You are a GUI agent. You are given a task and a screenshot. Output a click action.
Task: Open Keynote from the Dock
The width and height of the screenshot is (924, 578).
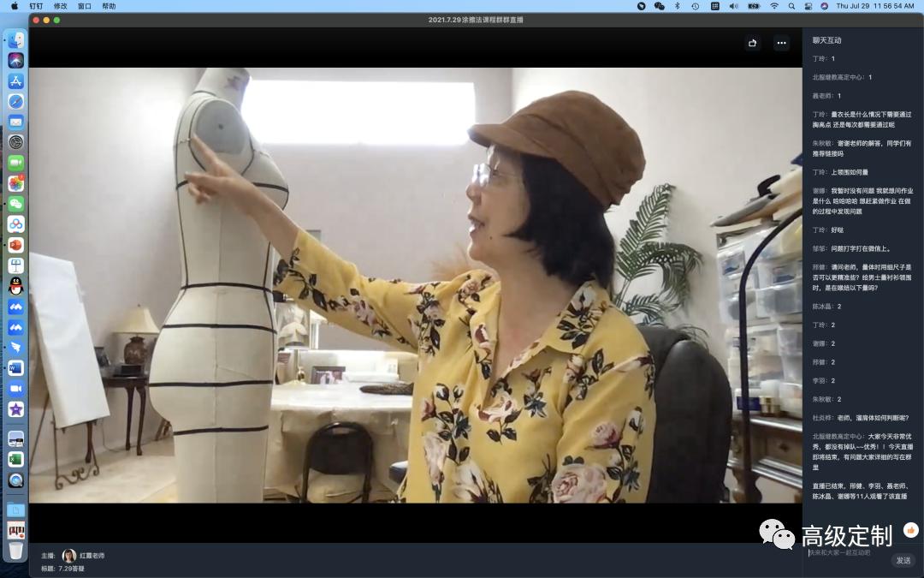(16, 265)
